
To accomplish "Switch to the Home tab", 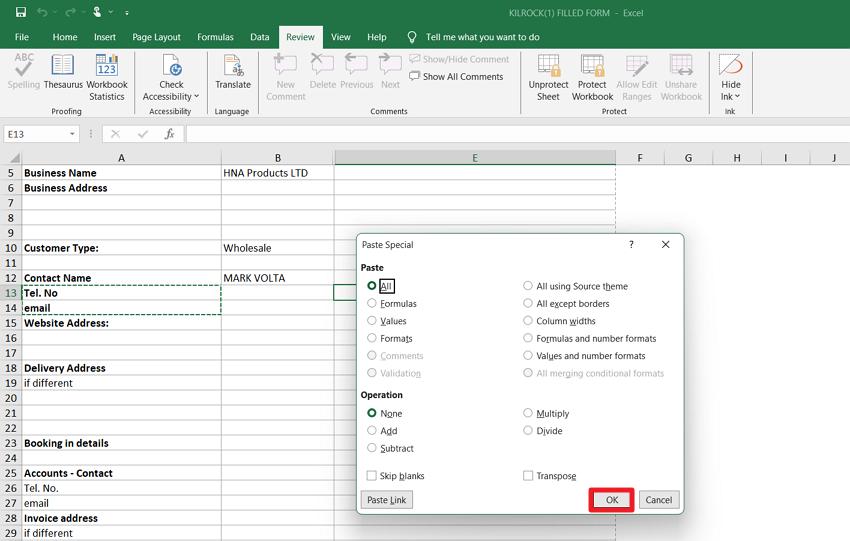I will point(65,37).
